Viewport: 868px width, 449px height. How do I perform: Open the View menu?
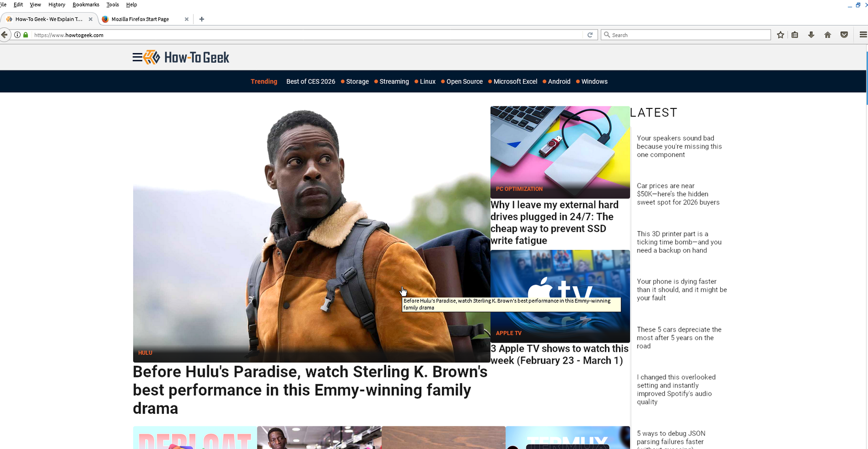35,4
